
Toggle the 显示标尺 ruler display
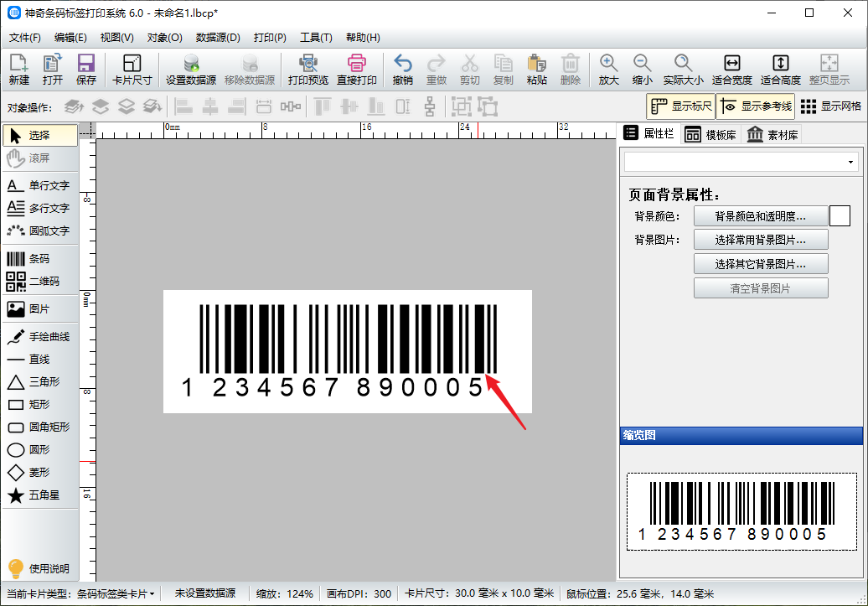[680, 106]
